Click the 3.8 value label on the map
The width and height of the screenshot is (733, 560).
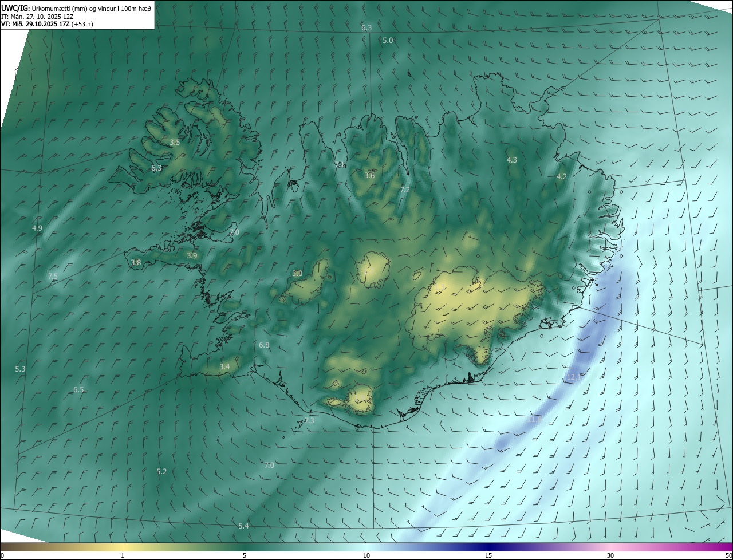click(x=136, y=262)
